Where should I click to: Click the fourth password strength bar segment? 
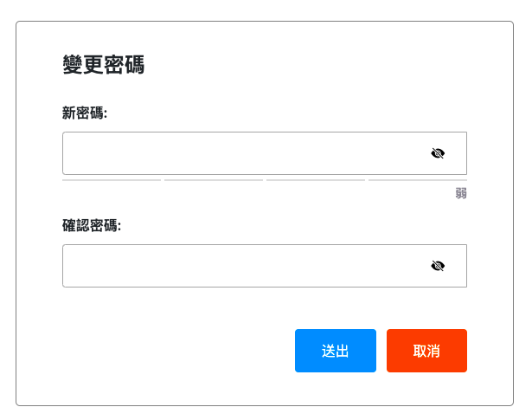point(418,180)
